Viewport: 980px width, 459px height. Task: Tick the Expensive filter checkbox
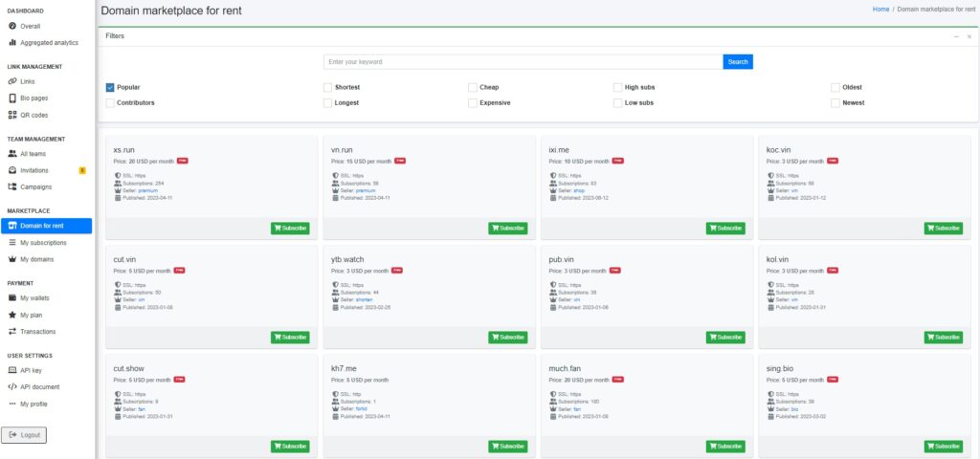click(x=473, y=103)
